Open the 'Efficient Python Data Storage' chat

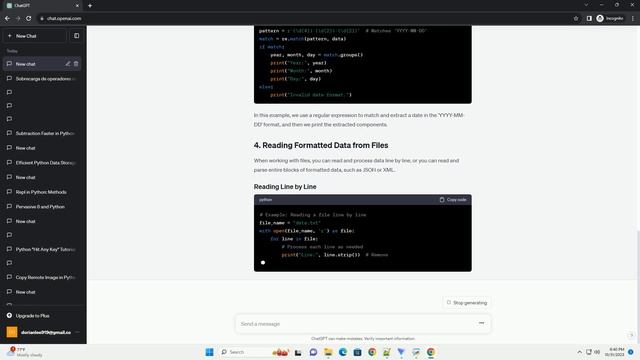click(42, 162)
